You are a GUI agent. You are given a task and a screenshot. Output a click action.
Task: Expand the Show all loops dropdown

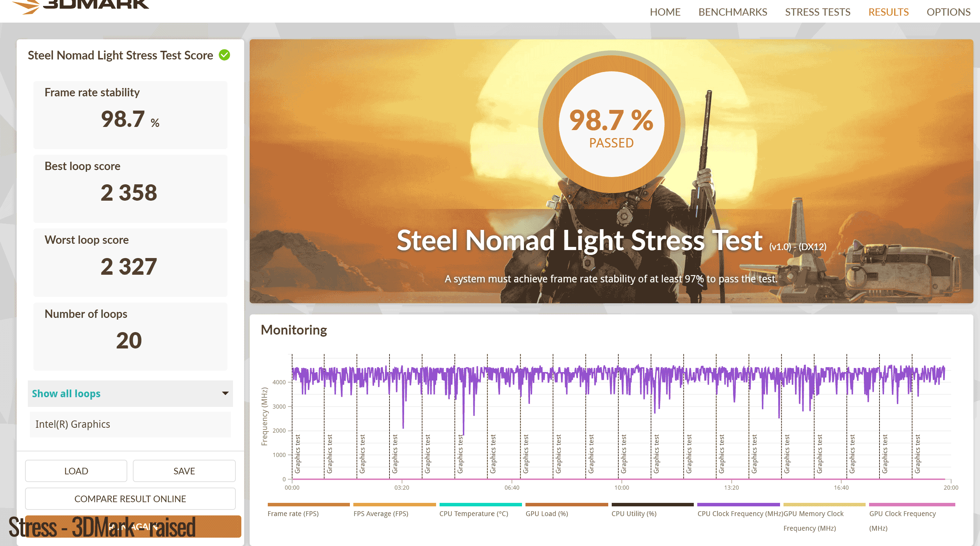coord(130,393)
